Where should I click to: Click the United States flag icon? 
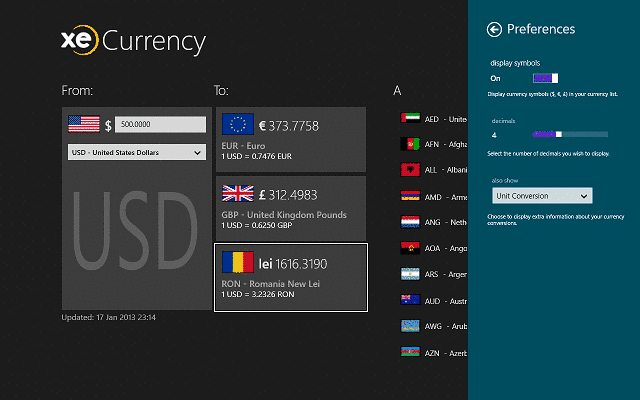[x=84, y=124]
